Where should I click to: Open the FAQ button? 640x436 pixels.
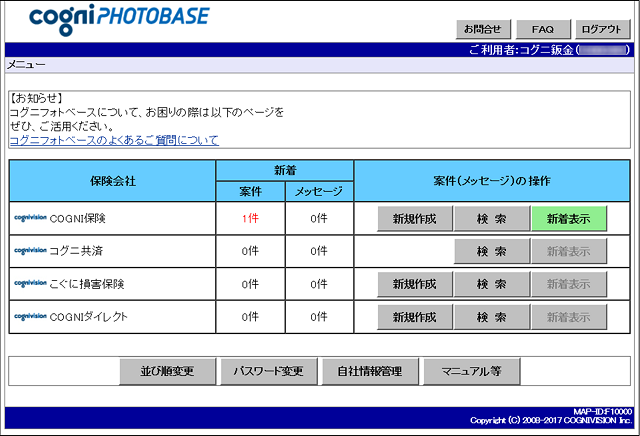(x=543, y=29)
